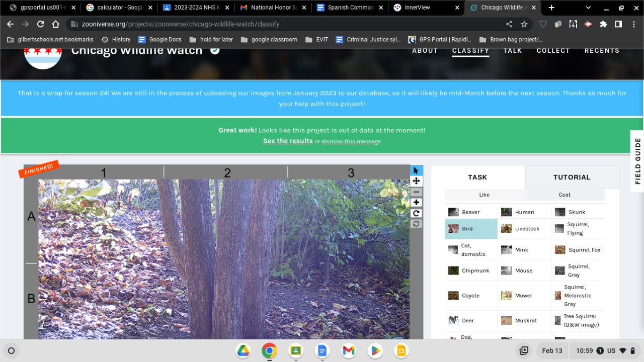Viewport: 644px width, 362px height.
Task: Open gilbertschools.net bookmarks folder
Action: click(51, 39)
